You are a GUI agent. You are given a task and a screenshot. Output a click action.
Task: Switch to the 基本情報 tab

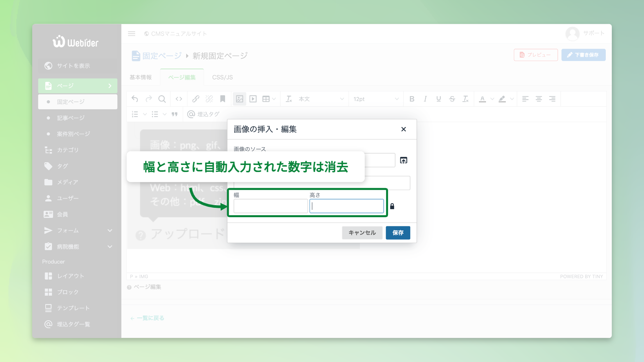coord(140,77)
